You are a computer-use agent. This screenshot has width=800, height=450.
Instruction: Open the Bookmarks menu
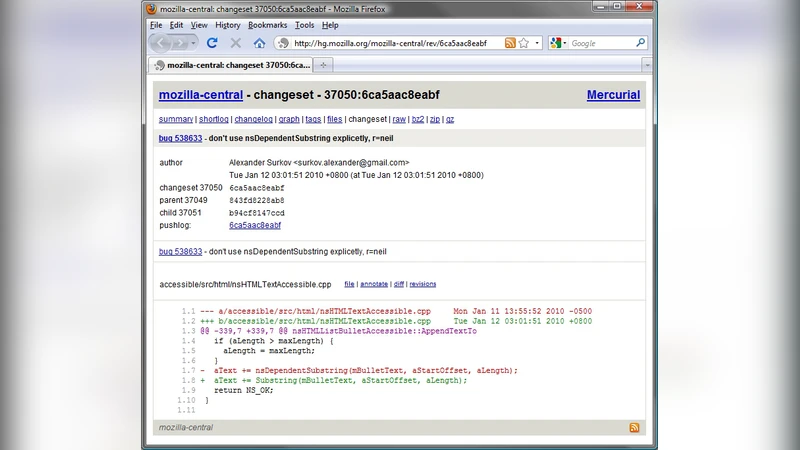(267, 25)
